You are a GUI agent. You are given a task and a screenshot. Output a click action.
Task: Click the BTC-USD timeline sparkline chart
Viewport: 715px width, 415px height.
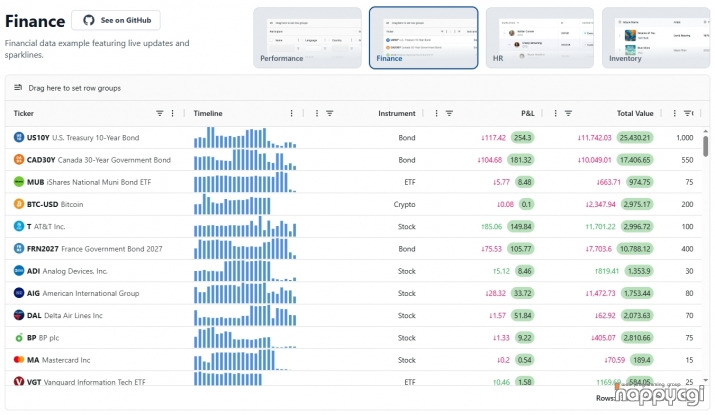(232, 204)
